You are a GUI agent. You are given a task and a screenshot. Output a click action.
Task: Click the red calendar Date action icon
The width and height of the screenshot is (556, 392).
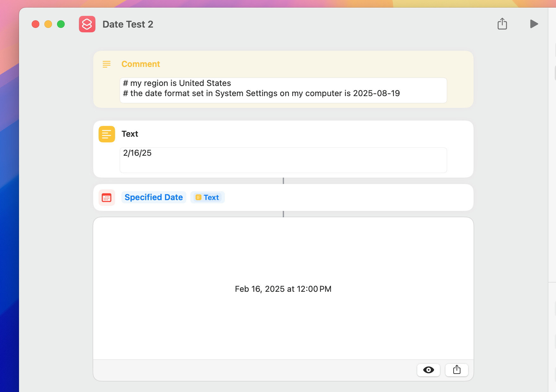[107, 198]
